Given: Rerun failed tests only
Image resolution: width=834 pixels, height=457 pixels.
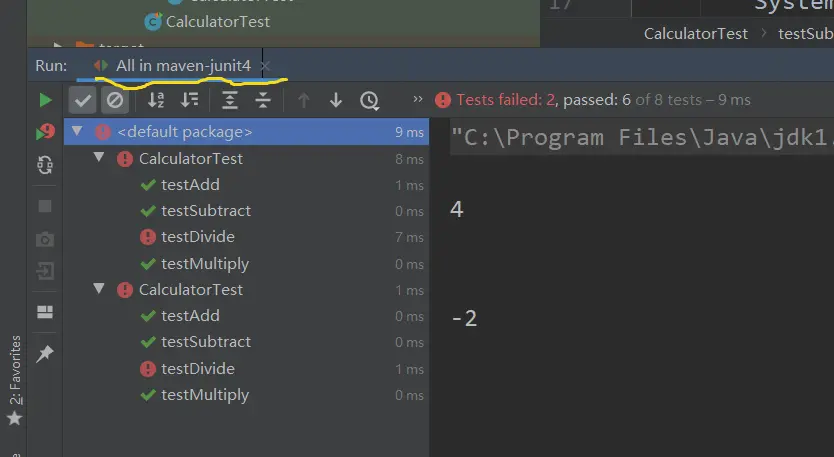Looking at the screenshot, I should click(x=45, y=132).
